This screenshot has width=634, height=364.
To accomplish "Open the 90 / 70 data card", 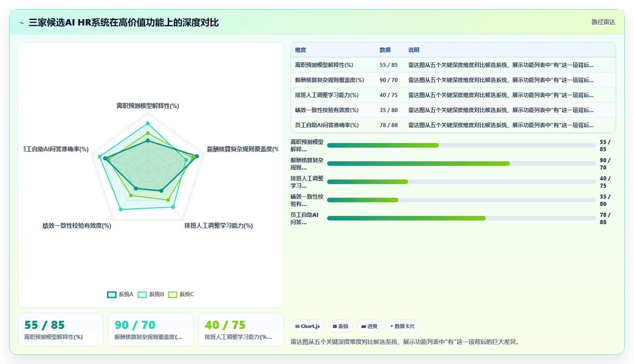I will pos(151,329).
